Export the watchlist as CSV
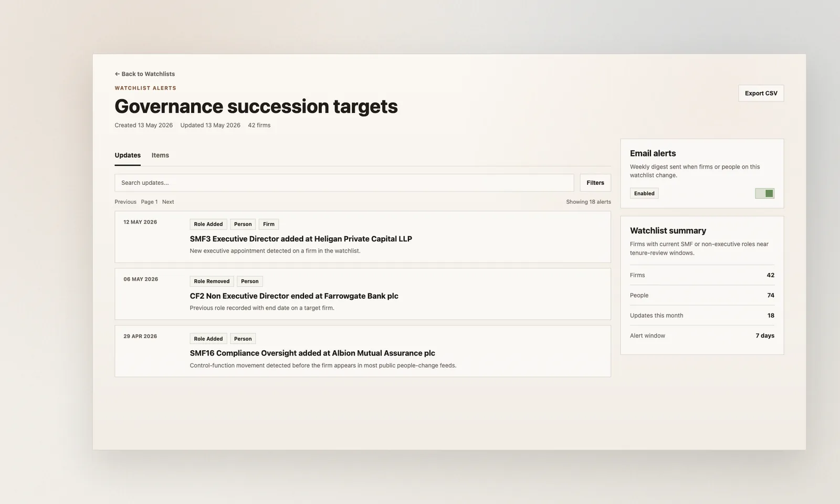 click(761, 93)
